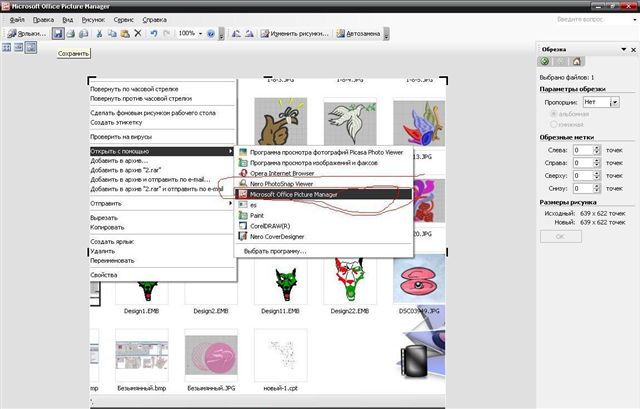Click into the Сверху crop input field
Screen dimensions: 640x409
tap(583, 175)
